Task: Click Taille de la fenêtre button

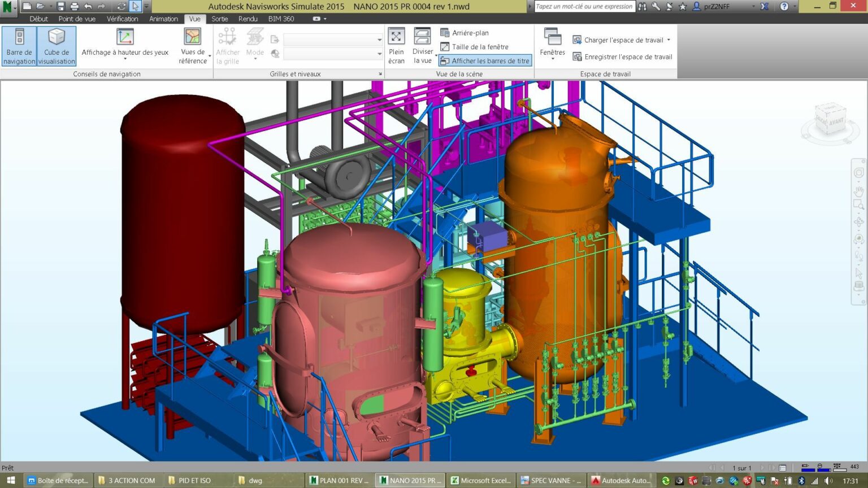Action: 474,47
